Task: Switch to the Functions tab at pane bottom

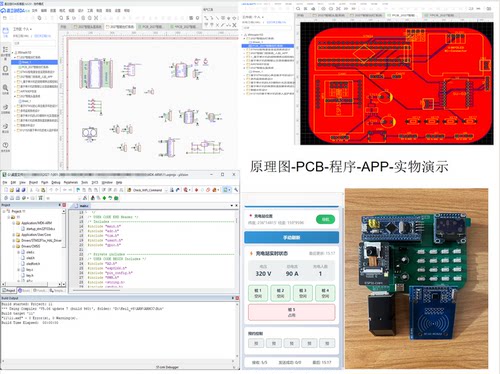Action: pos(40,291)
